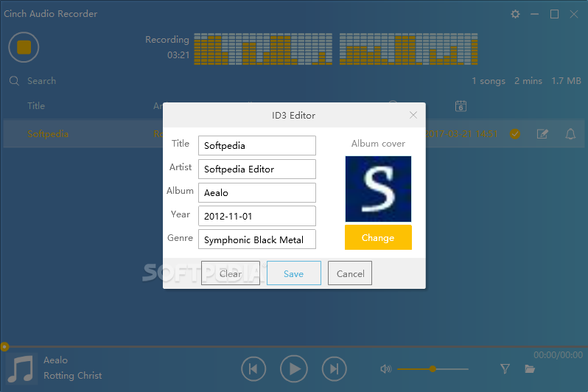
Task: Click the Year field showing 2012-11-01
Action: (257, 216)
